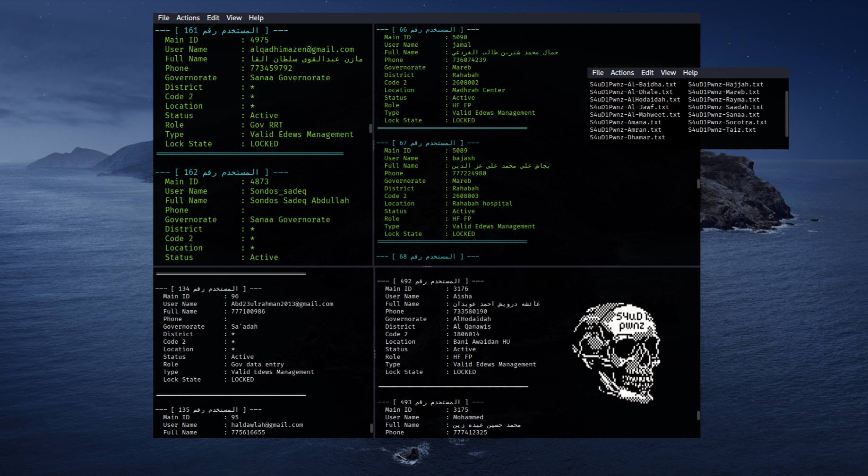Click file name S4uD1Pwnz-Al-Mahweet.txt
This screenshot has width=868, height=476.
coord(635,115)
